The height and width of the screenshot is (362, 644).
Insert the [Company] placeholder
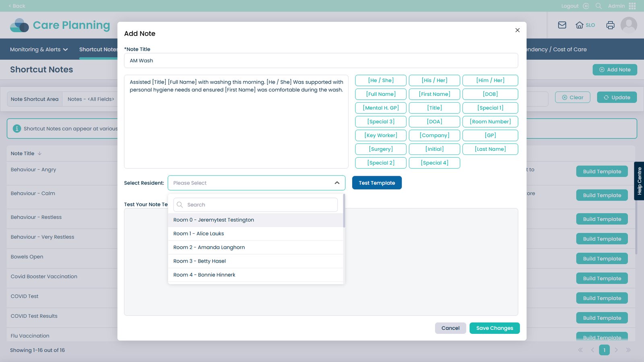click(x=434, y=135)
